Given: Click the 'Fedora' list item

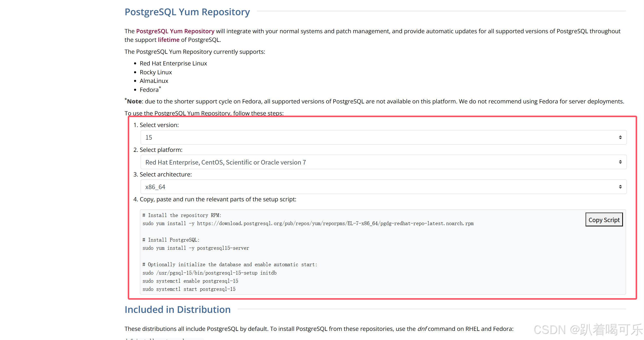Looking at the screenshot, I should click(x=150, y=90).
